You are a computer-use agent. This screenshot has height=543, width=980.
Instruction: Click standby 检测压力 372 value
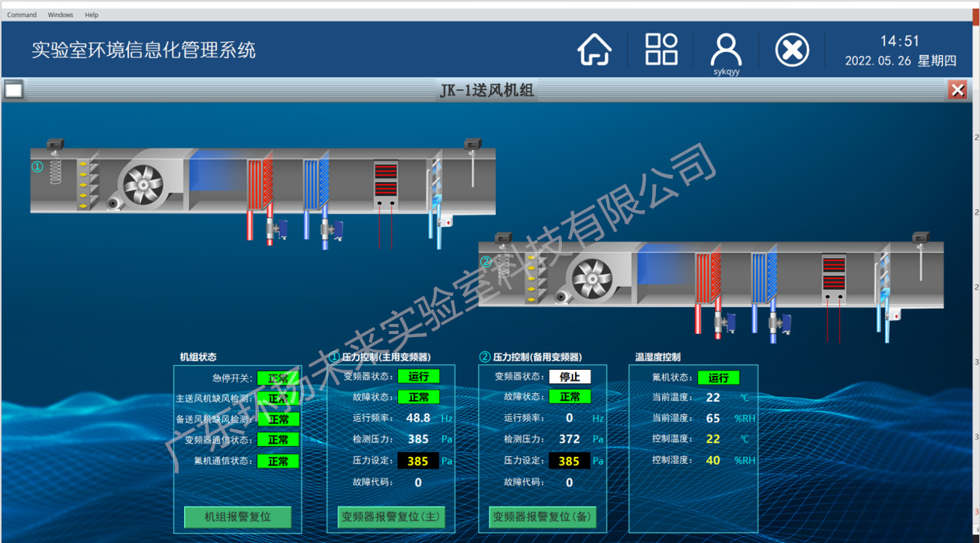tap(569, 439)
